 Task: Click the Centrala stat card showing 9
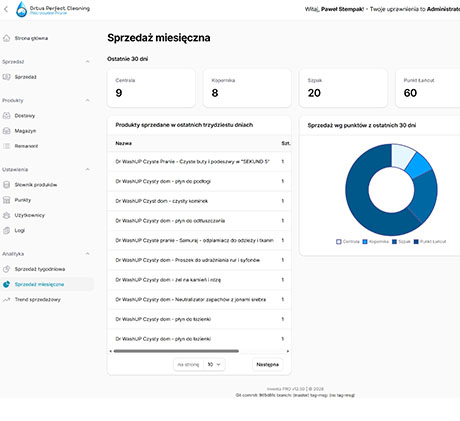tap(151, 88)
